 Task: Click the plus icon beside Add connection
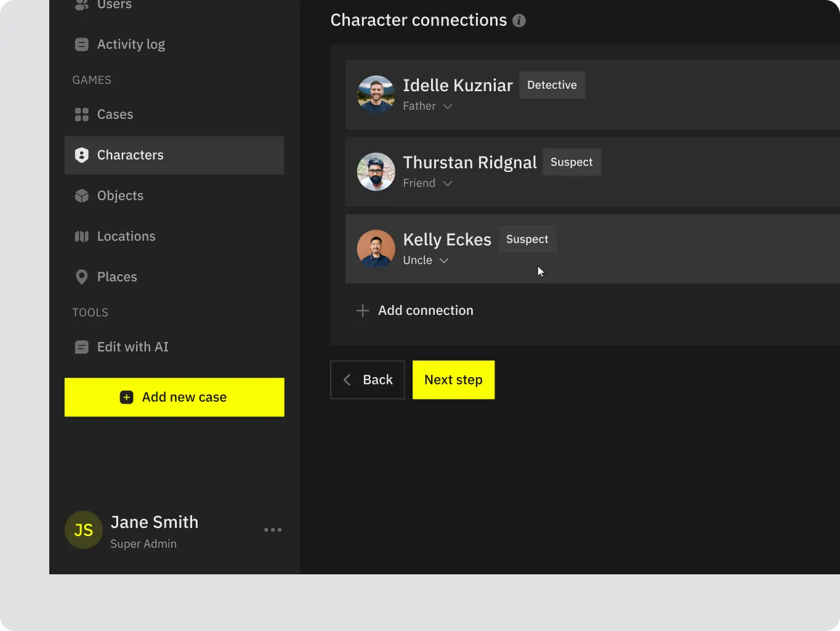tap(362, 311)
